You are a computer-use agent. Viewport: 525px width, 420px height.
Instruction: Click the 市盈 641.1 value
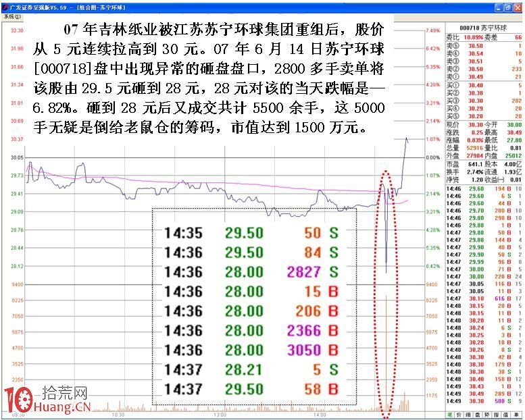pos(476,164)
